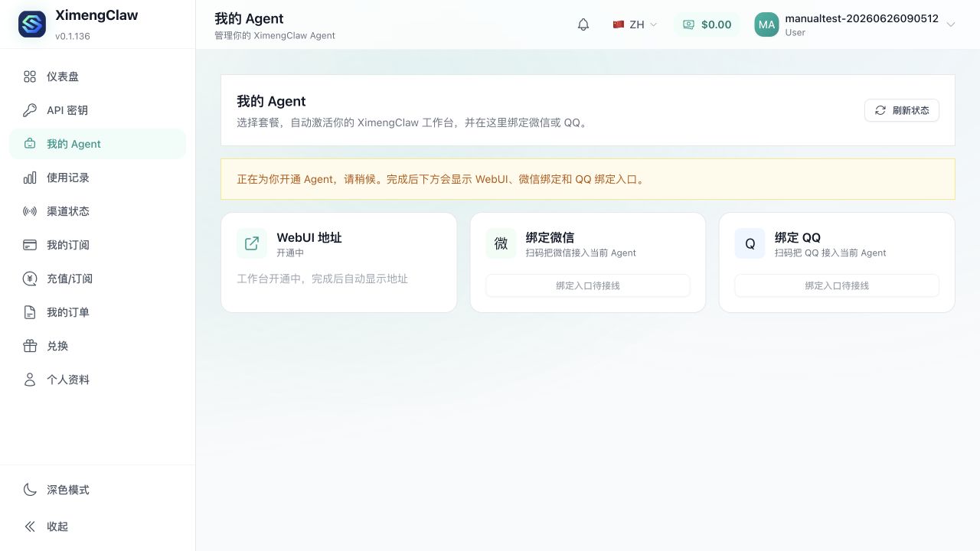Viewport: 980px width, 551px height.
Task: Click the XimengClaw logo icon
Action: (32, 24)
